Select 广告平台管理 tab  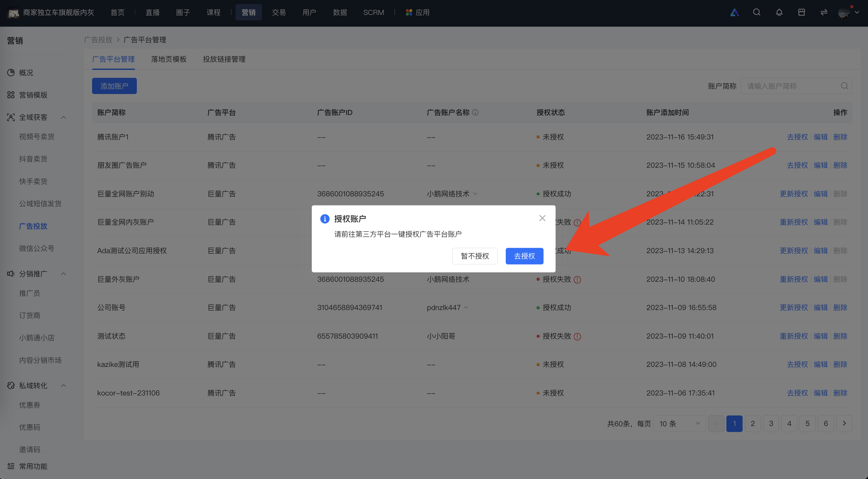(x=114, y=59)
